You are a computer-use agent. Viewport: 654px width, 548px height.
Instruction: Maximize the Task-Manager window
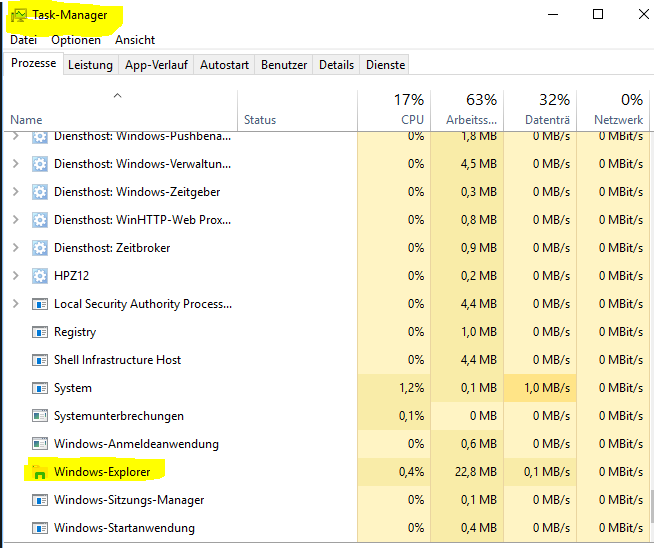tap(598, 15)
